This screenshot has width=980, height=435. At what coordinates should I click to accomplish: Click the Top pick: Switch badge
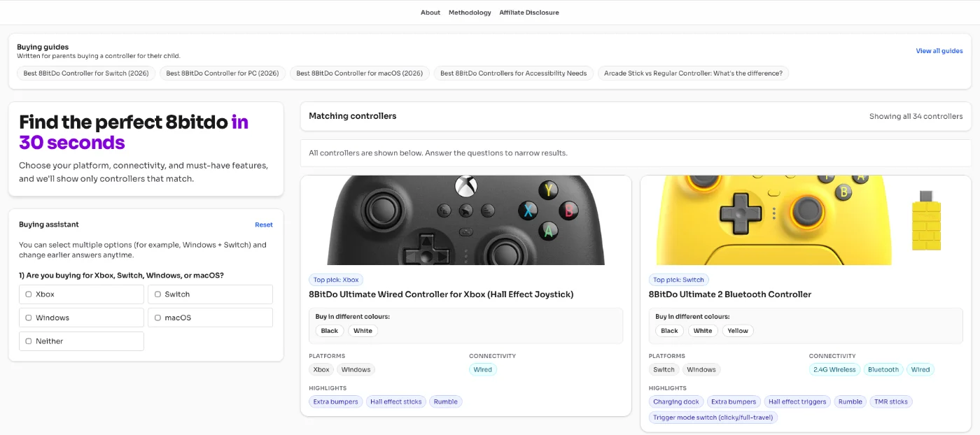click(x=678, y=280)
